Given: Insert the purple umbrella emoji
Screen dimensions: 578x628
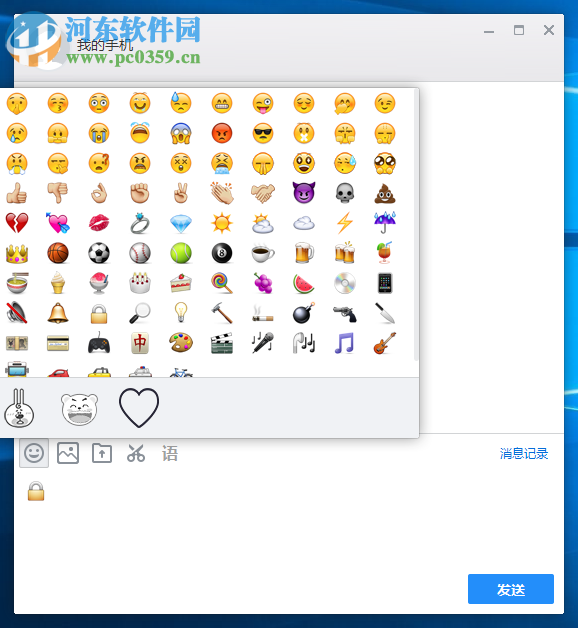Looking at the screenshot, I should click(x=385, y=222).
